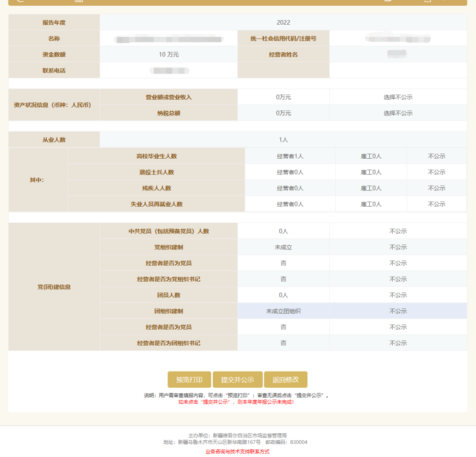
Task: Click 不公示 in the 团员人数 row
Action: (398, 295)
